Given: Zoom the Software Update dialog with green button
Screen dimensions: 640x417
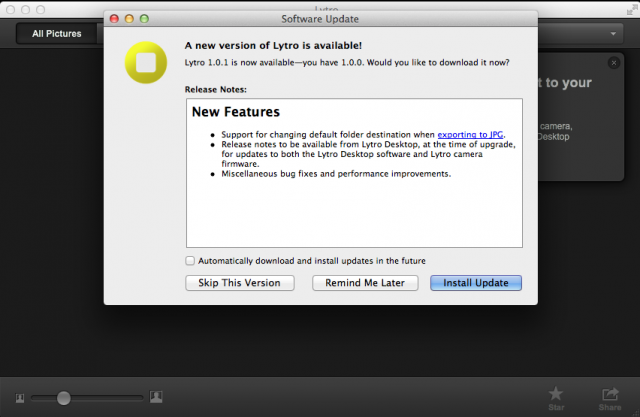Looking at the screenshot, I should [x=144, y=19].
